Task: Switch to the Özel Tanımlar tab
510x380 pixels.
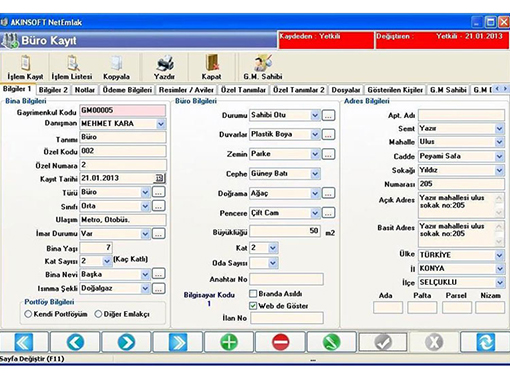Action: click(243, 90)
